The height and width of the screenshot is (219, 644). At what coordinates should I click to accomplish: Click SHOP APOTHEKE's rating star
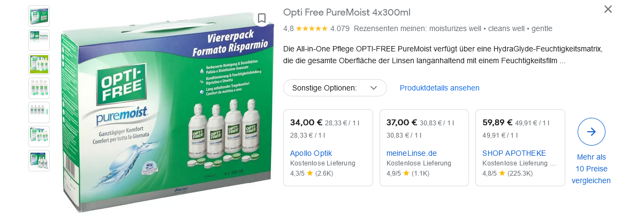tap(502, 173)
